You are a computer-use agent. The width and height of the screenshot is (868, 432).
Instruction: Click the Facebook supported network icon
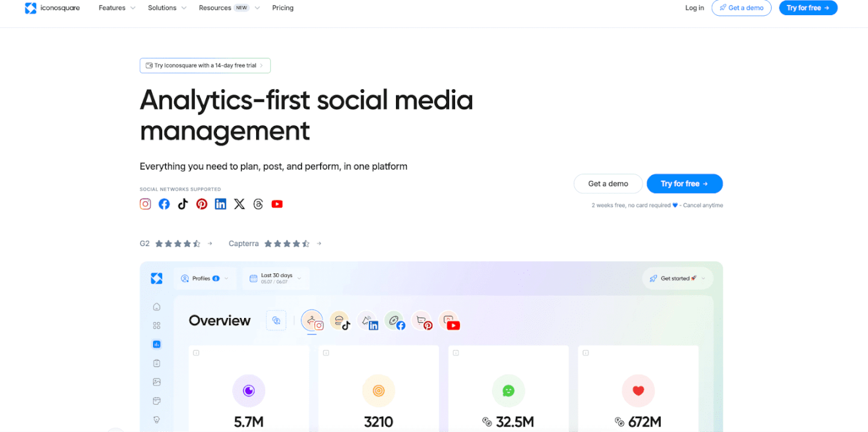click(164, 204)
